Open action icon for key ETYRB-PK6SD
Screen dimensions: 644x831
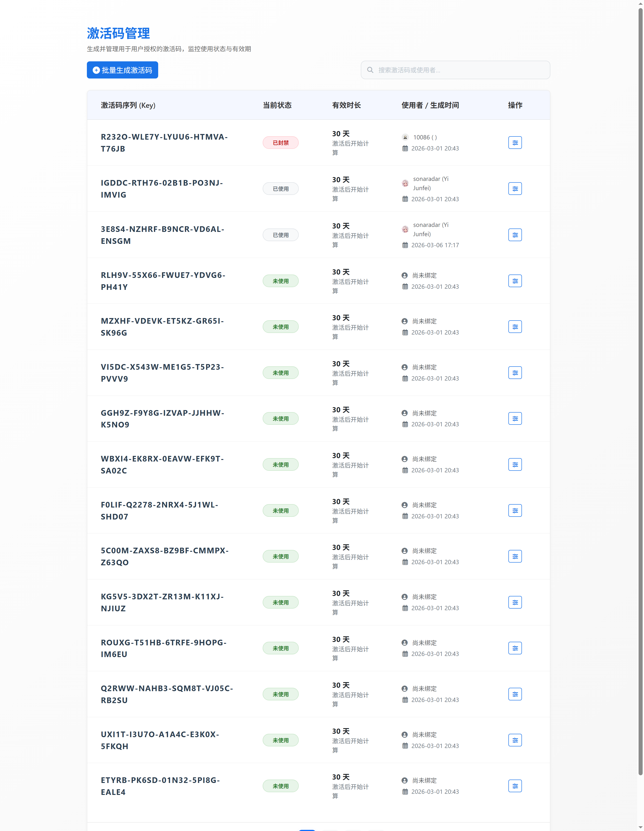click(x=515, y=786)
